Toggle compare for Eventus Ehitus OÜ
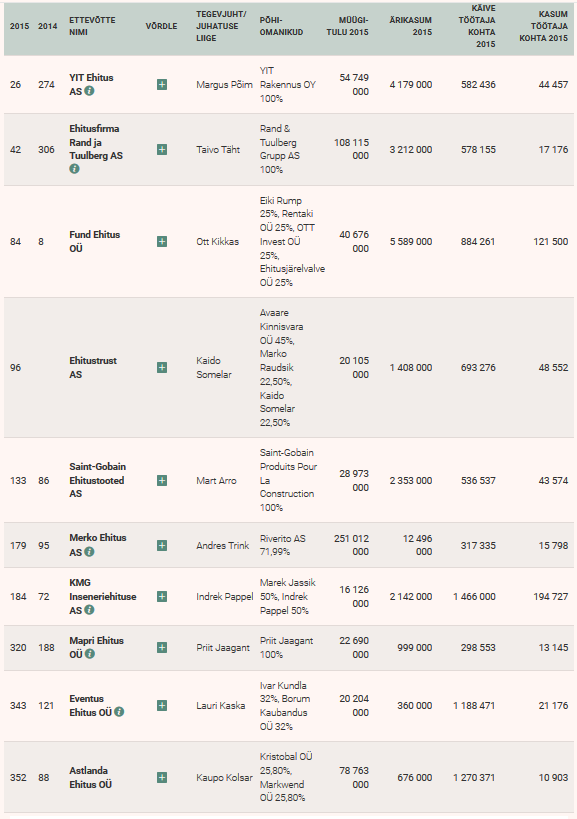The width and height of the screenshot is (577, 819). click(x=162, y=706)
